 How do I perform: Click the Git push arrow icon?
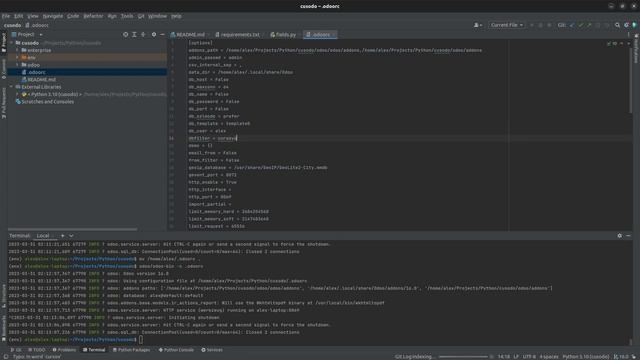pos(589,25)
